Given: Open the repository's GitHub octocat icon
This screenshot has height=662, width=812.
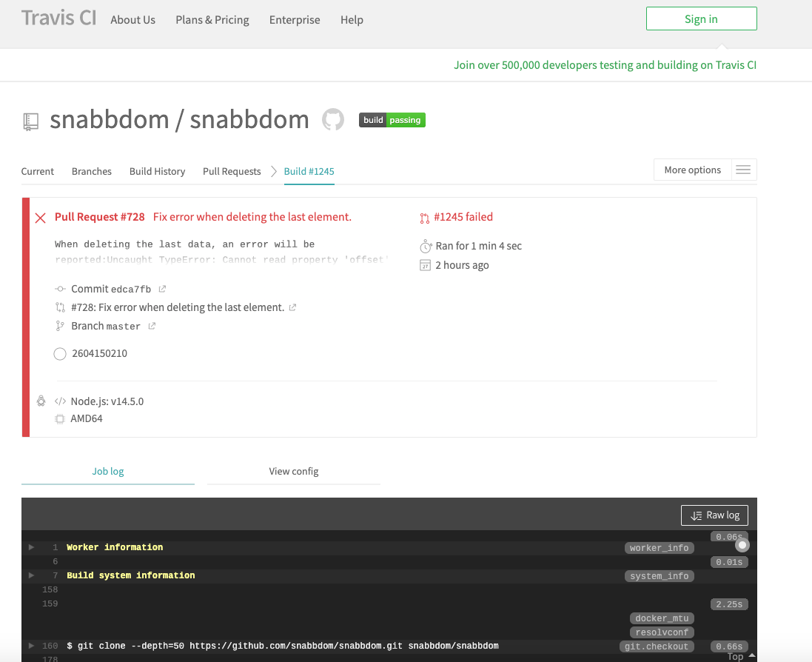Looking at the screenshot, I should click(x=333, y=119).
